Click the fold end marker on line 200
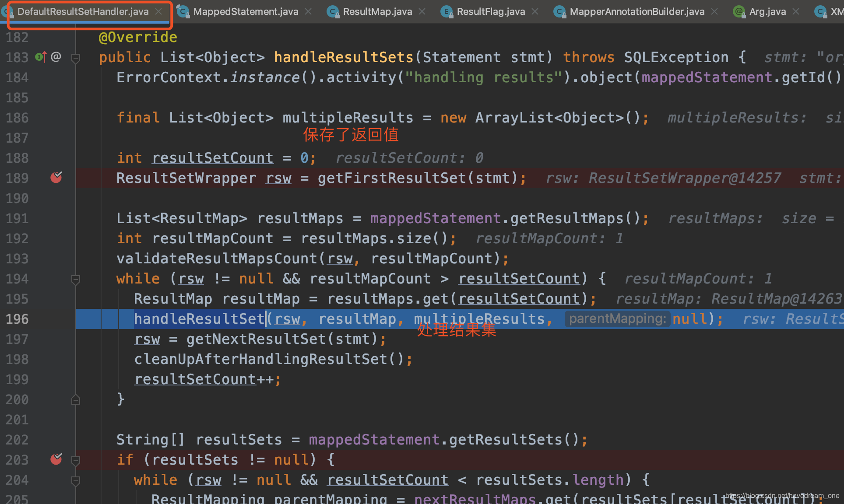This screenshot has width=844, height=504. (76, 400)
